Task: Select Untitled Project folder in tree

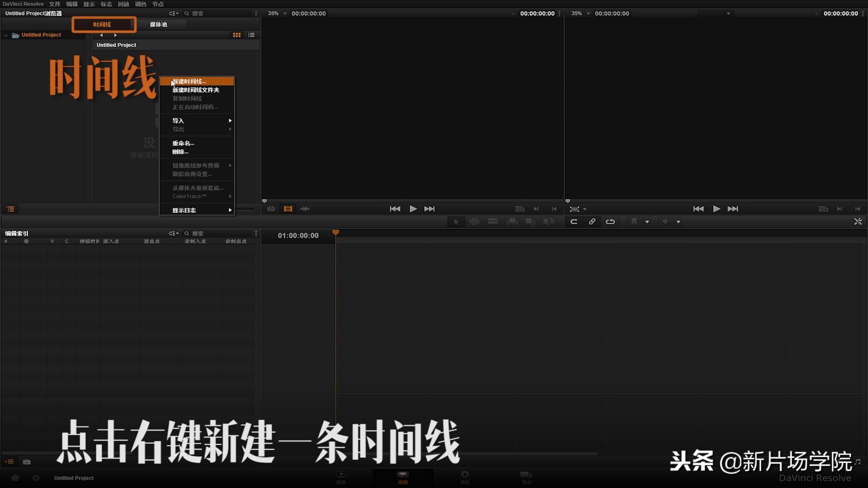Action: [x=41, y=35]
